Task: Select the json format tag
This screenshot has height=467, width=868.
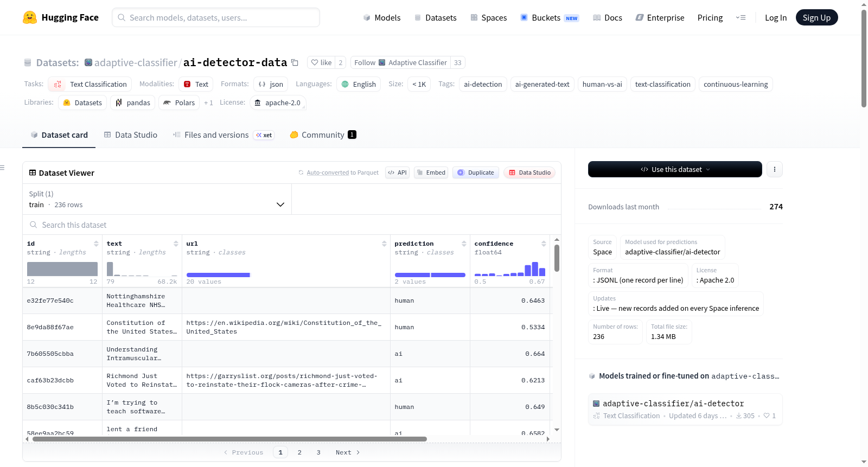Action: click(271, 84)
